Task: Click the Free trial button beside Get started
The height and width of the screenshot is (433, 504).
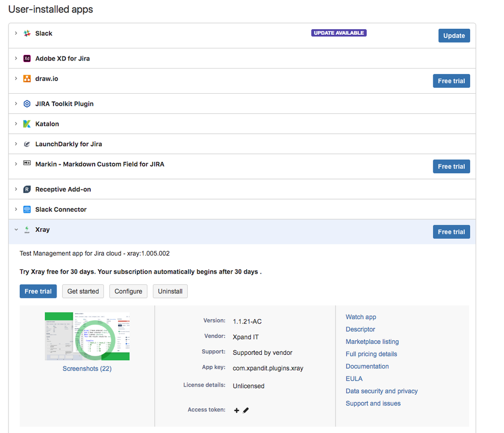Action: tap(38, 291)
